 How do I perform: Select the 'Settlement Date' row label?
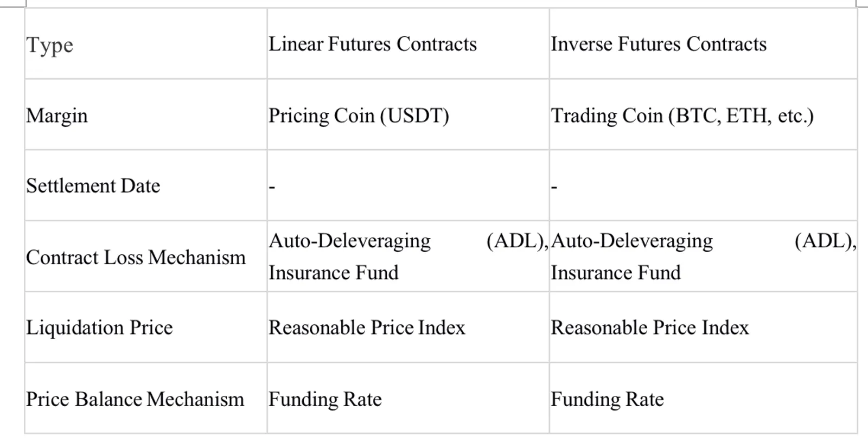pos(93,186)
